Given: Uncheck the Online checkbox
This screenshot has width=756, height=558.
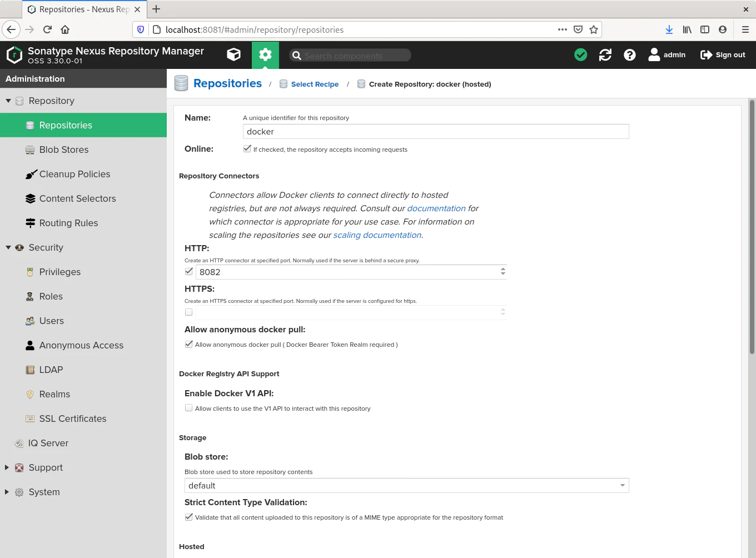Looking at the screenshot, I should [247, 149].
